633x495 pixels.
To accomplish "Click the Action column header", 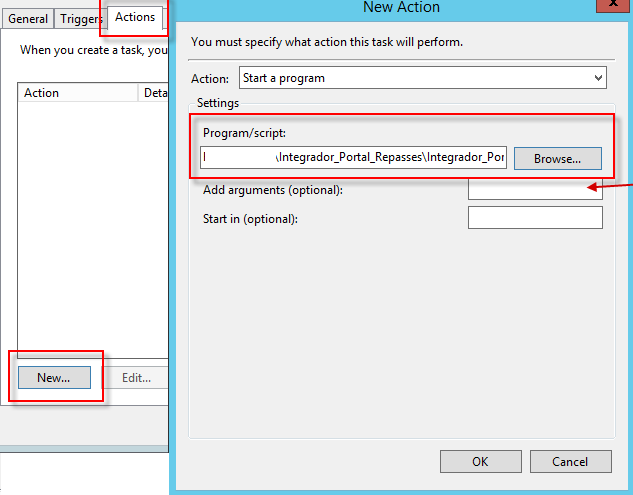I will click(x=76, y=93).
